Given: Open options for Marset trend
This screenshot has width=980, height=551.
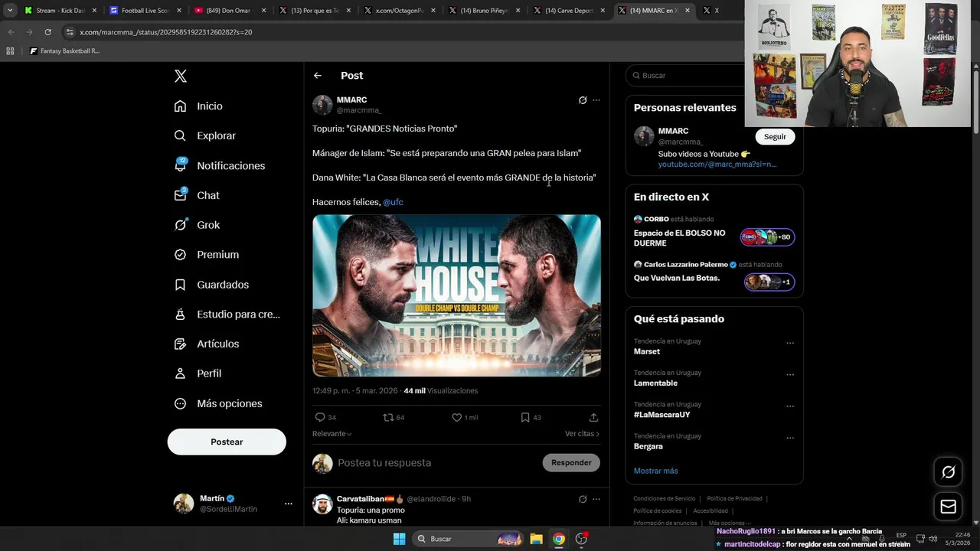Looking at the screenshot, I should pyautogui.click(x=790, y=343).
